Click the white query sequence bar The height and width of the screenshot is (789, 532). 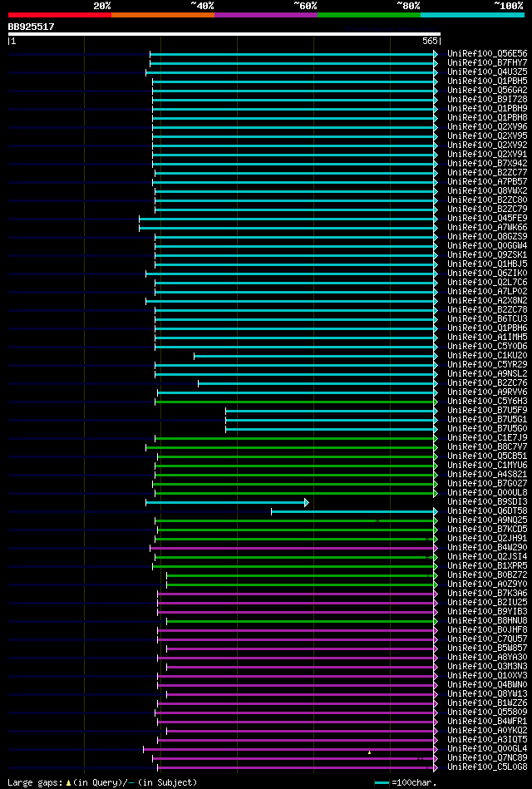click(x=224, y=34)
